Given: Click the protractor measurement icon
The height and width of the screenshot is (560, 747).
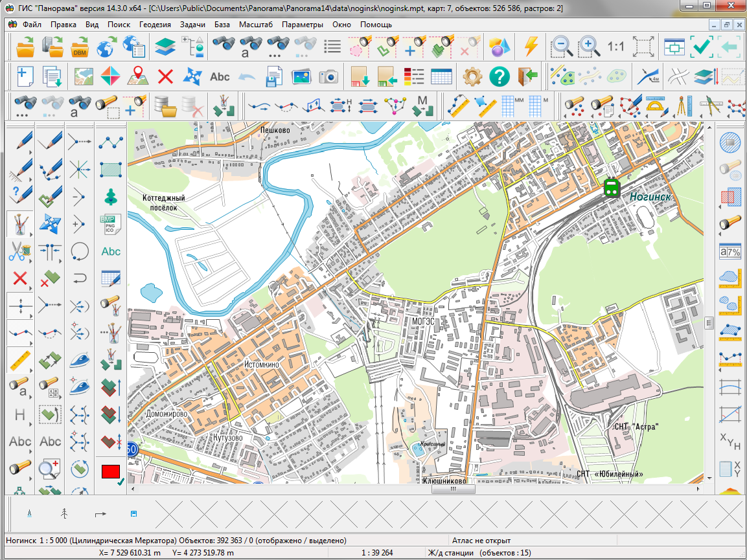Looking at the screenshot, I should pos(656,106).
